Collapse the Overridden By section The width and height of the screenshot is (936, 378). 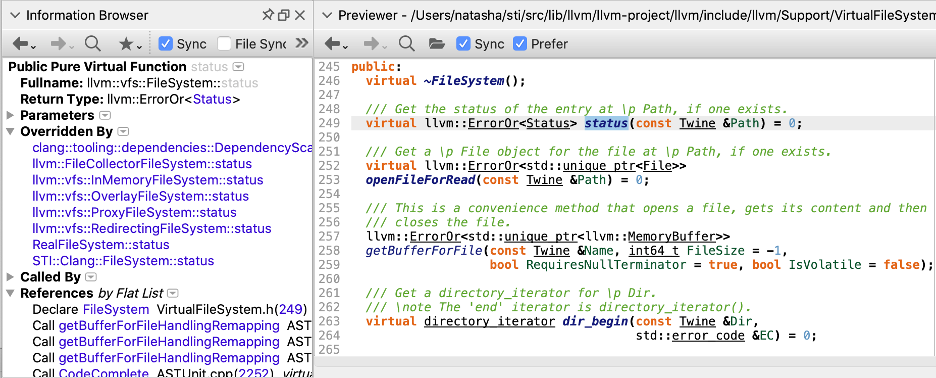point(11,131)
